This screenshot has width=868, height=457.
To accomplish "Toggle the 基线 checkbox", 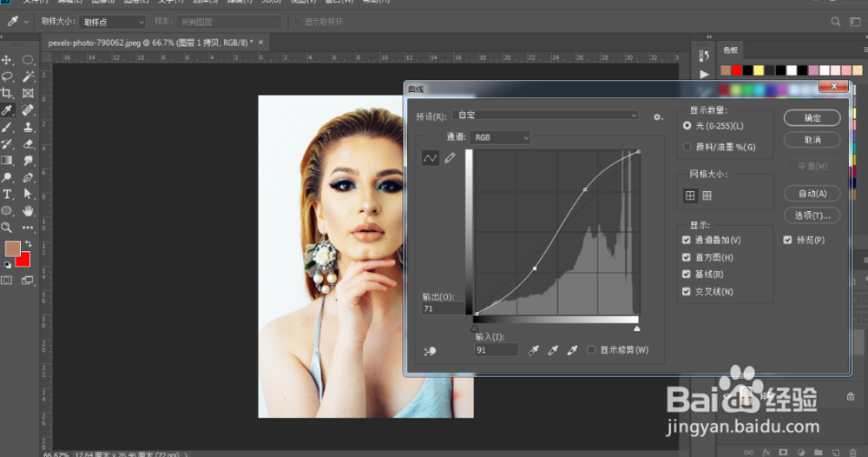I will coord(687,275).
